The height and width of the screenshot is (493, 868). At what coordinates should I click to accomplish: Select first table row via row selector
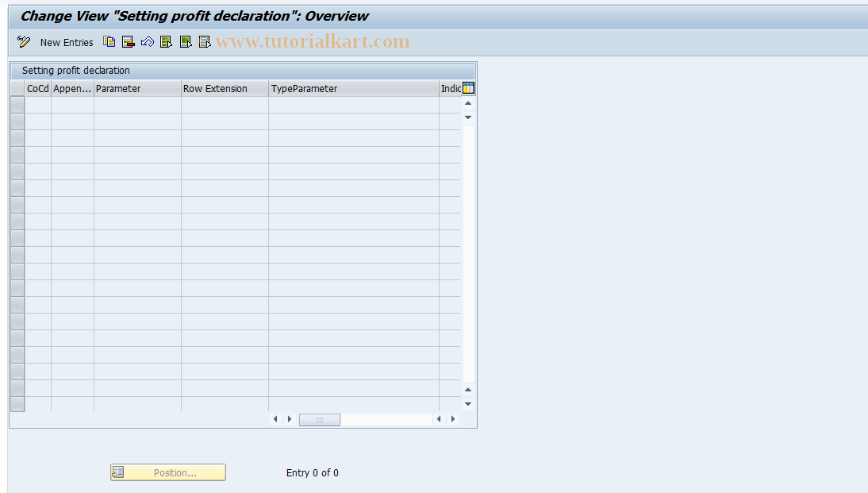pyautogui.click(x=17, y=106)
